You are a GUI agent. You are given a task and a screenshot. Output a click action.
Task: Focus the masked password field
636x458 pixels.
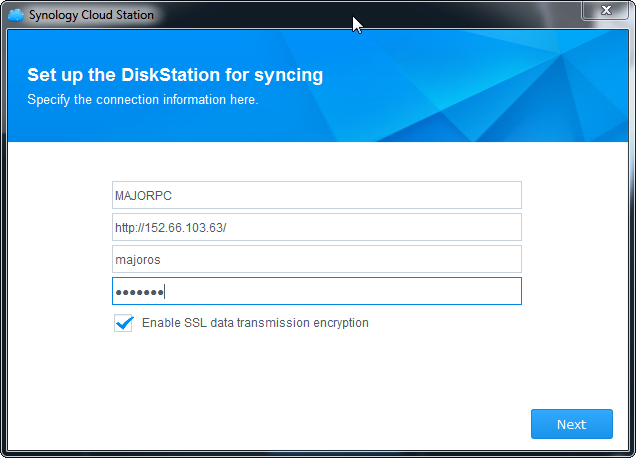(x=316, y=291)
